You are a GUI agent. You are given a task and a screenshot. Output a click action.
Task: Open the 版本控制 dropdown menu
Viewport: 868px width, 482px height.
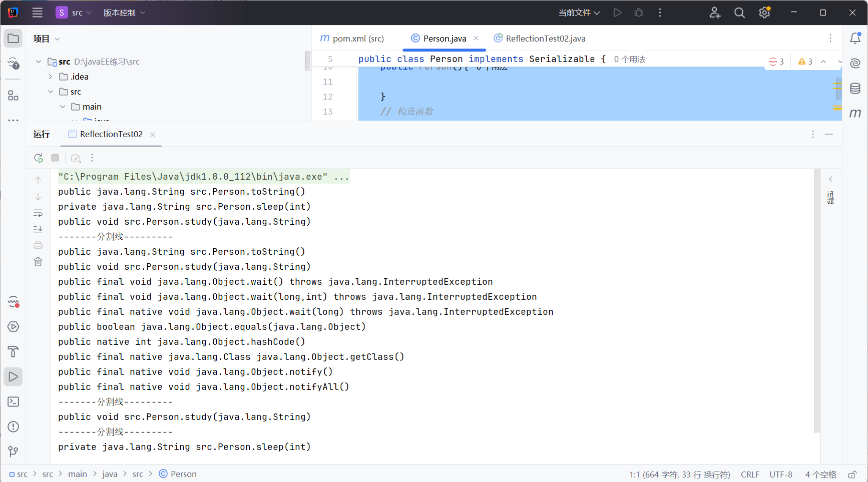point(124,13)
